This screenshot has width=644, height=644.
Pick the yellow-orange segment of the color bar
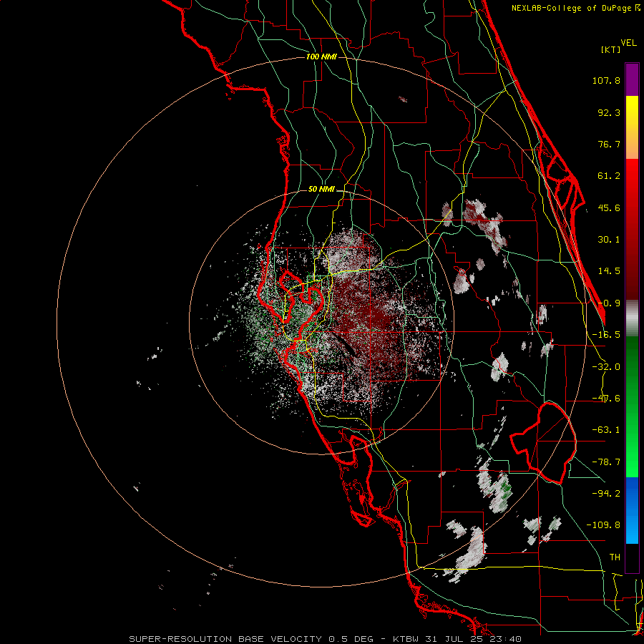632,127
